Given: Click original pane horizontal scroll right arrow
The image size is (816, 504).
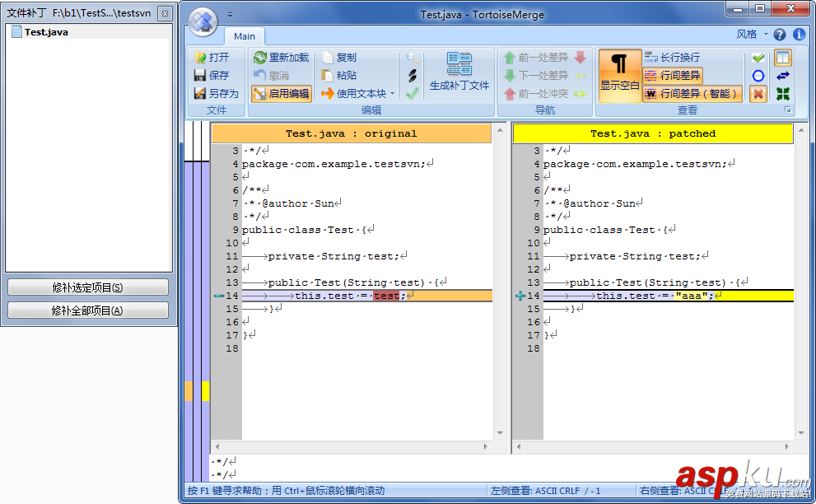Looking at the screenshot, I should pyautogui.click(x=486, y=446).
